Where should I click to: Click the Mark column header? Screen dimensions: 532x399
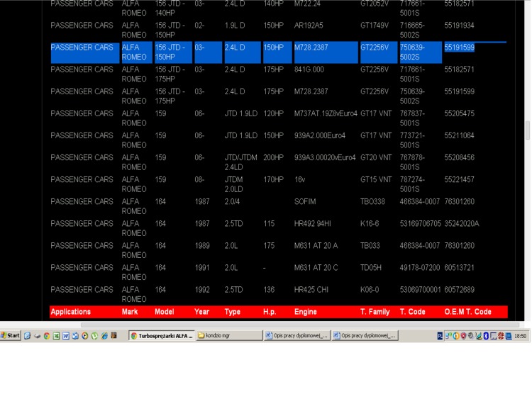click(130, 312)
